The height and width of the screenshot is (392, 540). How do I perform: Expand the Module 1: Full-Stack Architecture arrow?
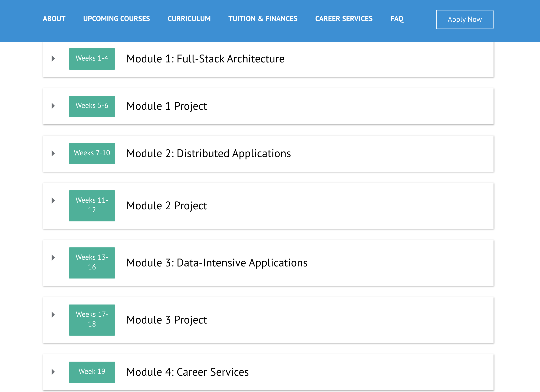[x=53, y=58]
